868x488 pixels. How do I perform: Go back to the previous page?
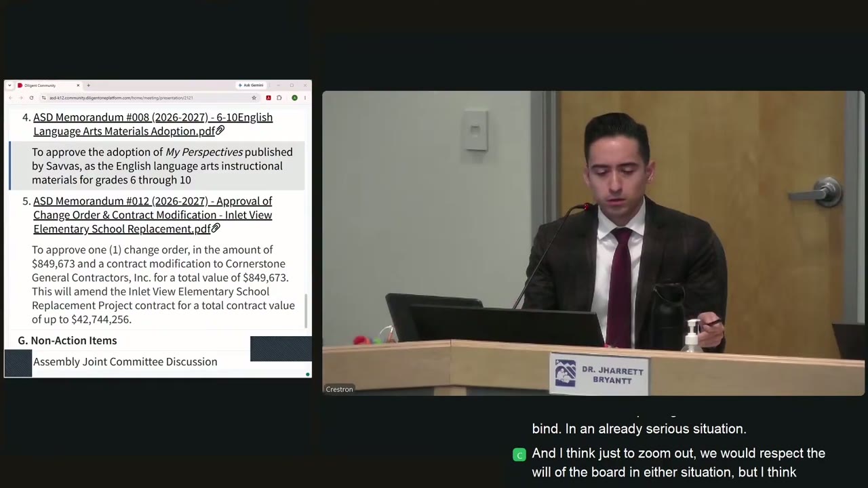tap(10, 98)
